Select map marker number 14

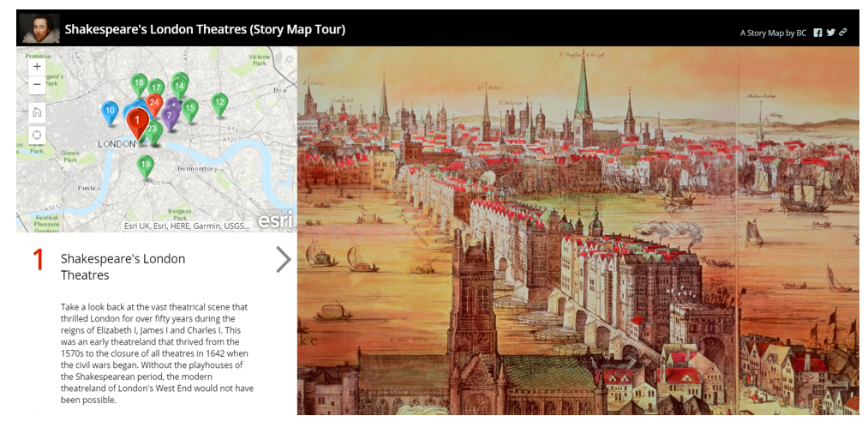point(179,86)
